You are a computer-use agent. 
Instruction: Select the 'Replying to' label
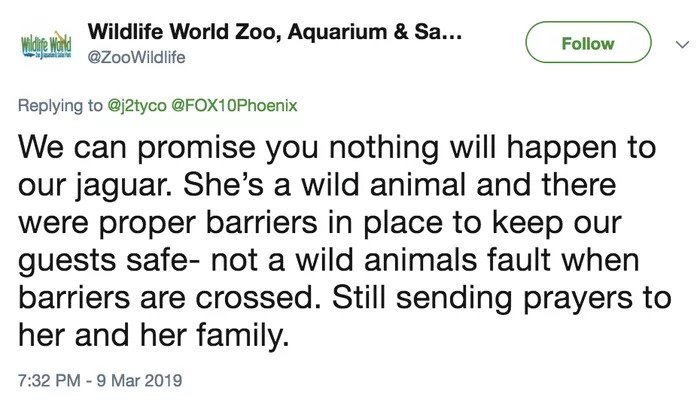(x=60, y=106)
